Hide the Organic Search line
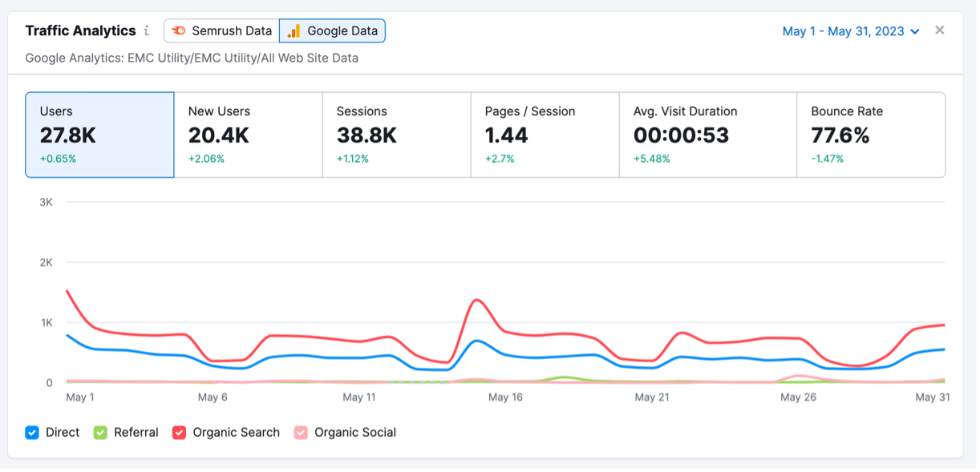This screenshot has width=980, height=472. (x=178, y=433)
